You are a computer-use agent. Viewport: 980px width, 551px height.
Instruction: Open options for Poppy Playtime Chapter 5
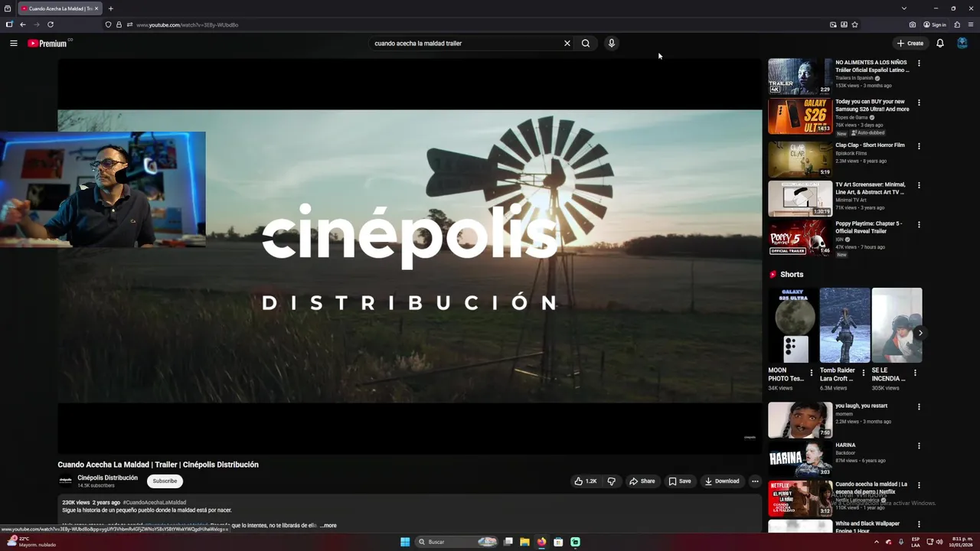tap(919, 225)
